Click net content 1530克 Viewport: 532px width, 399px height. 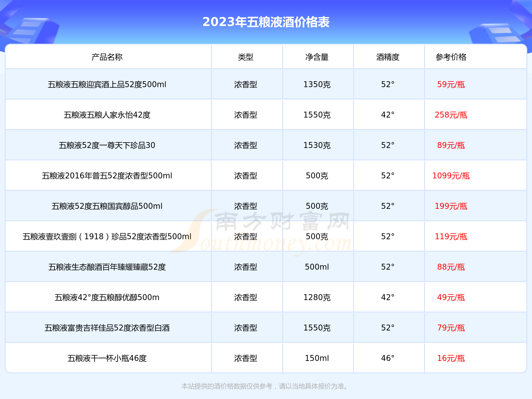tap(317, 145)
